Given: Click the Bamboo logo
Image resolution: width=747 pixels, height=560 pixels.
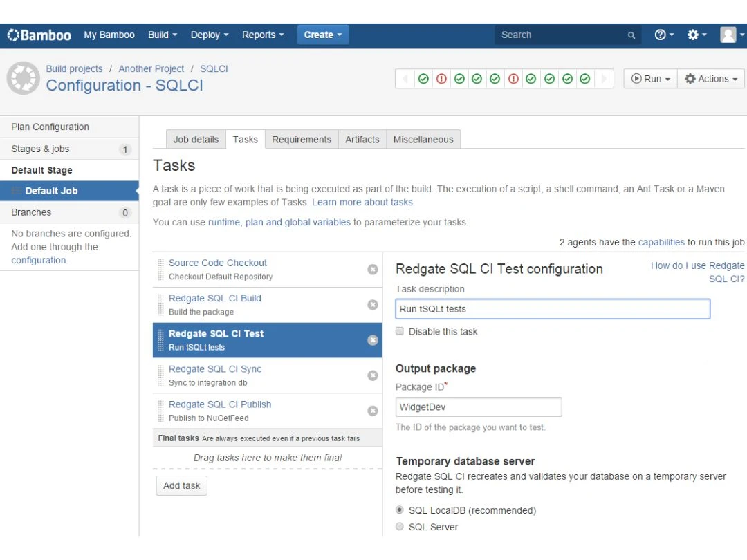Looking at the screenshot, I should point(39,35).
